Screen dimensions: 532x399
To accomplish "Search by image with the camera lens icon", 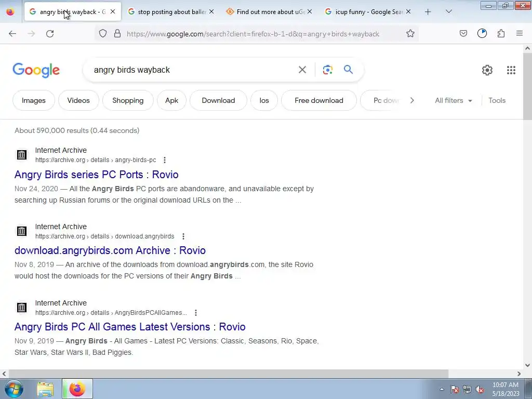I will click(327, 70).
